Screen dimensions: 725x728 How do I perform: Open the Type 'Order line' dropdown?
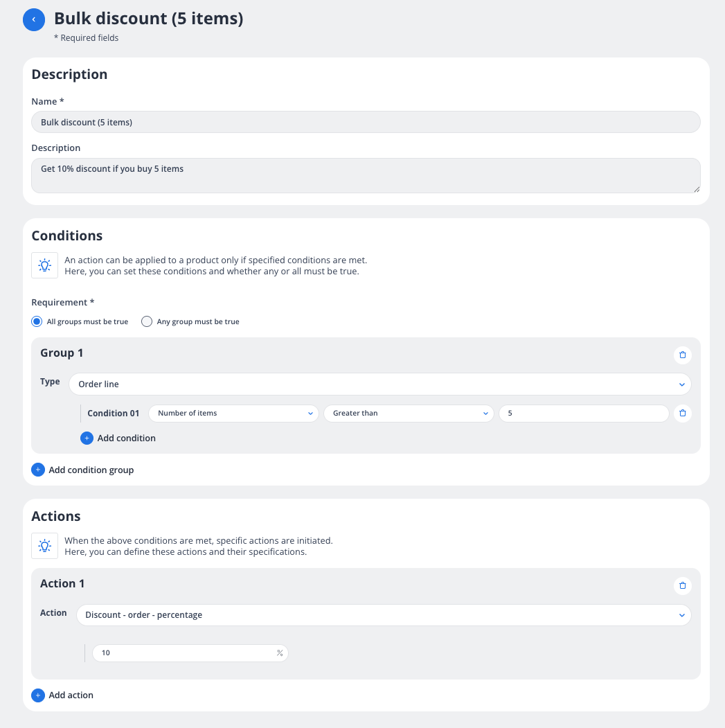379,384
